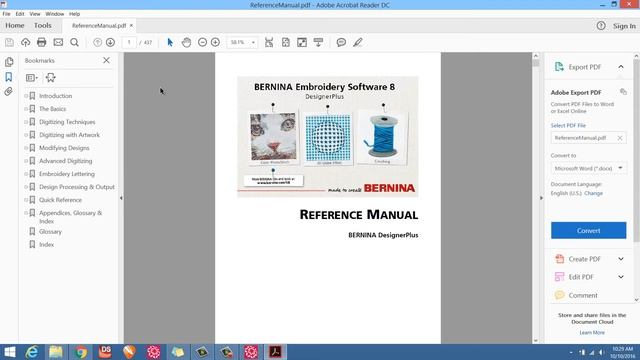Open the Edit menu
The height and width of the screenshot is (360, 640).
click(x=20, y=14)
